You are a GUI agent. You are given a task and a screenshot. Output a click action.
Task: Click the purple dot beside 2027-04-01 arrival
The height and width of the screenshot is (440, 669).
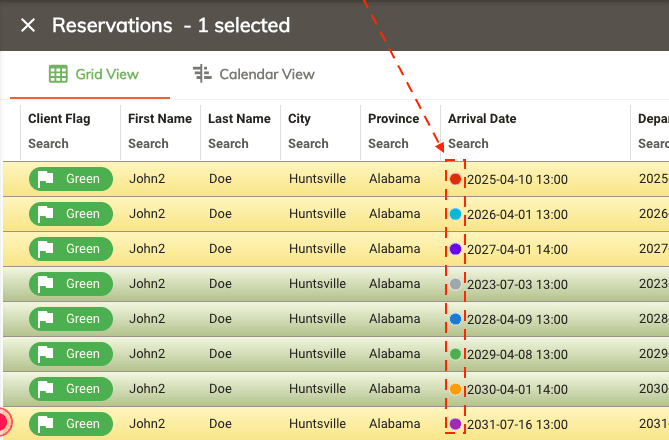tap(456, 249)
